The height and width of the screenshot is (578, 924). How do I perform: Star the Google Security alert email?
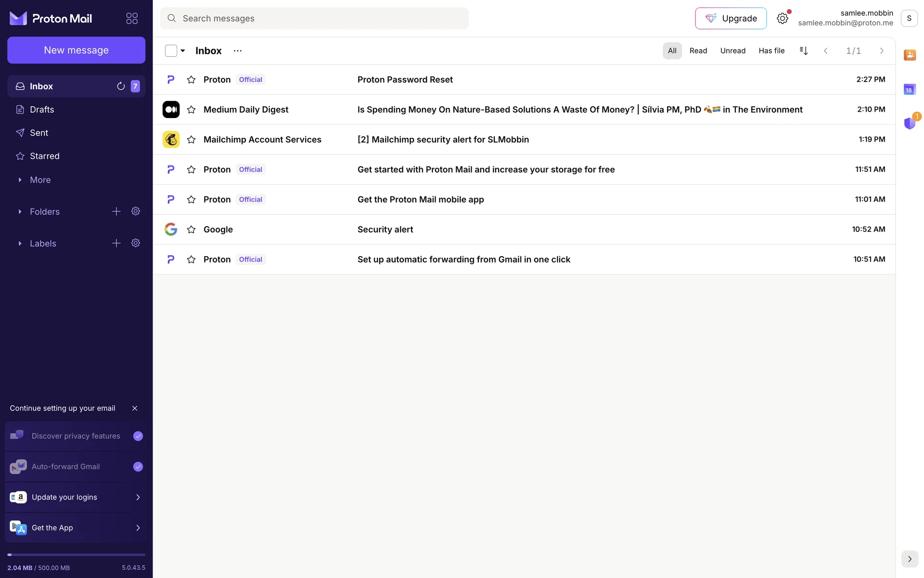(191, 230)
